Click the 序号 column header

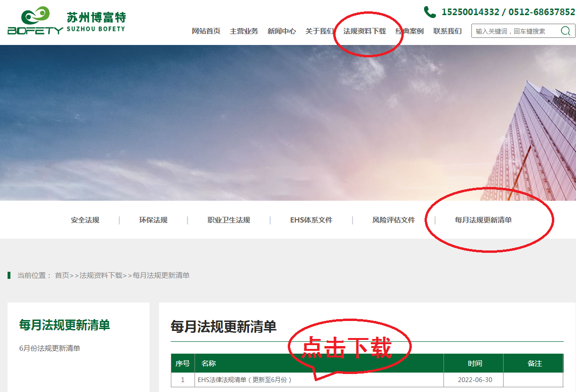point(183,364)
